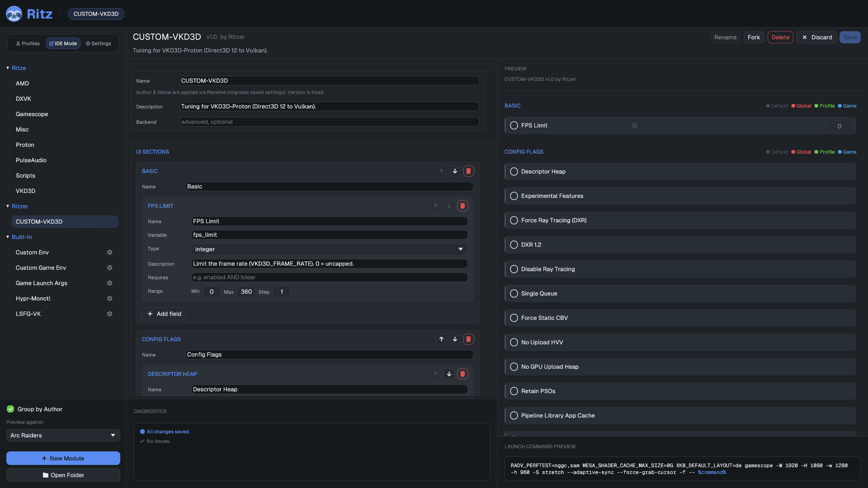868x488 pixels.
Task: Enable the Retain PSOs flag
Action: 514,391
